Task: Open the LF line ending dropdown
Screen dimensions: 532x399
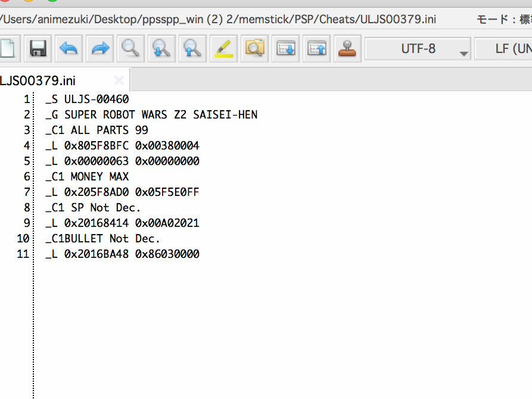Action: pyautogui.click(x=503, y=49)
